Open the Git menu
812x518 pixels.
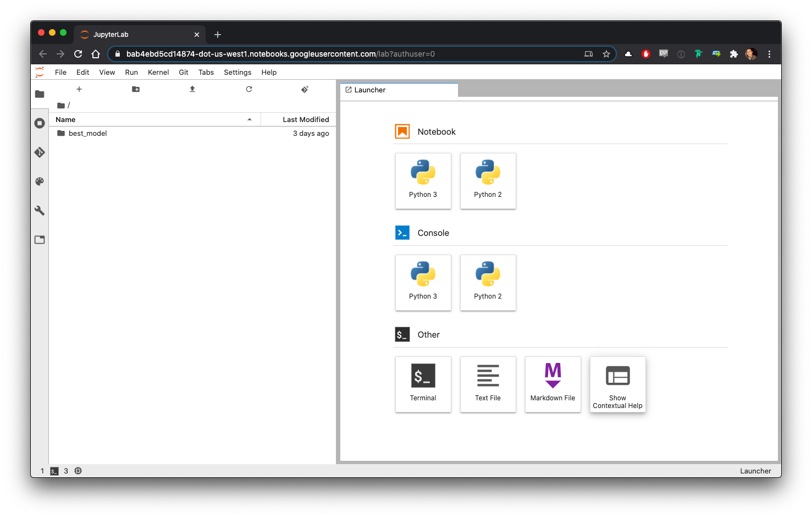[x=184, y=72]
